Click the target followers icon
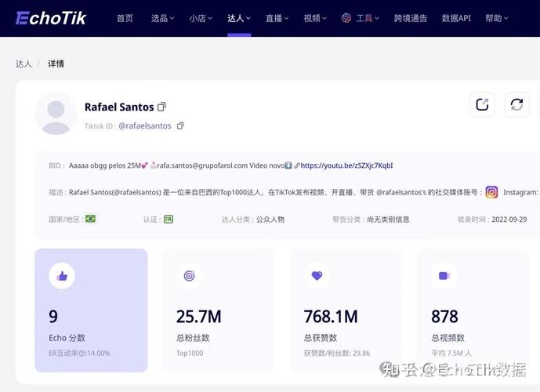 point(189,275)
